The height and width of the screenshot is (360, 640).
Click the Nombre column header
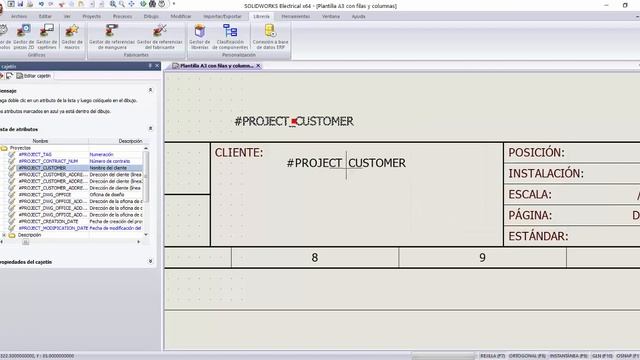[x=41, y=141]
